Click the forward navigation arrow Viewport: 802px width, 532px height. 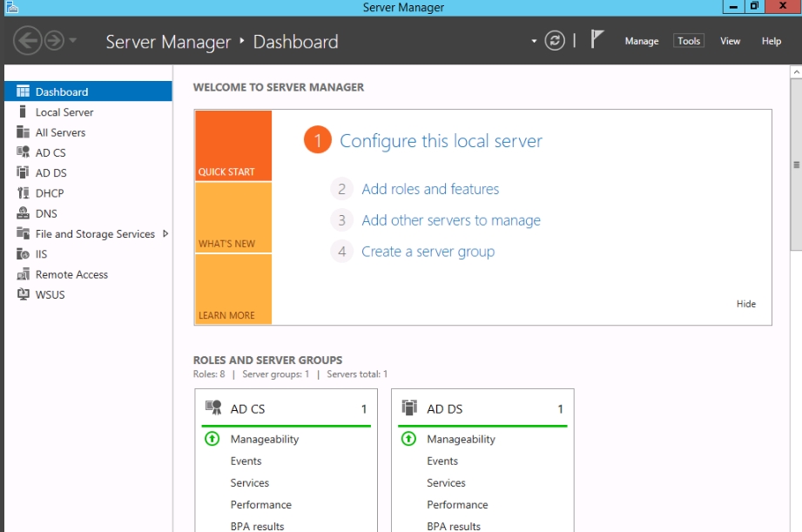click(x=54, y=40)
